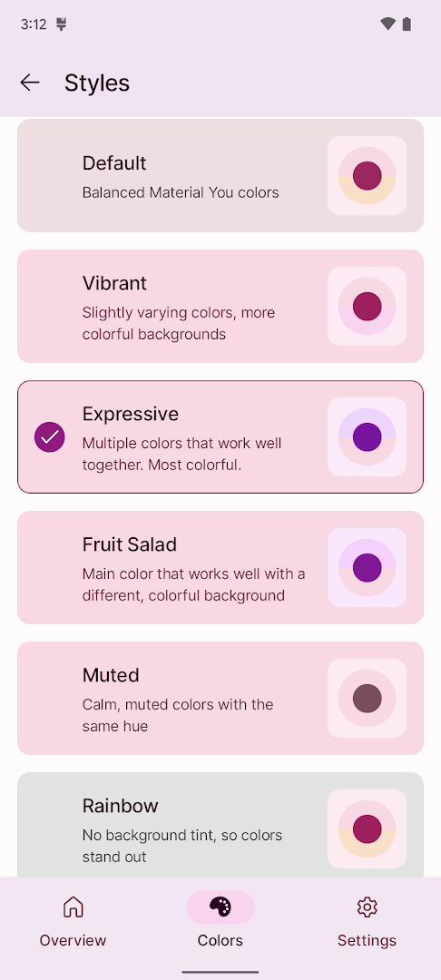441x980 pixels.
Task: Pick the Muted style card
Action: pos(220,698)
